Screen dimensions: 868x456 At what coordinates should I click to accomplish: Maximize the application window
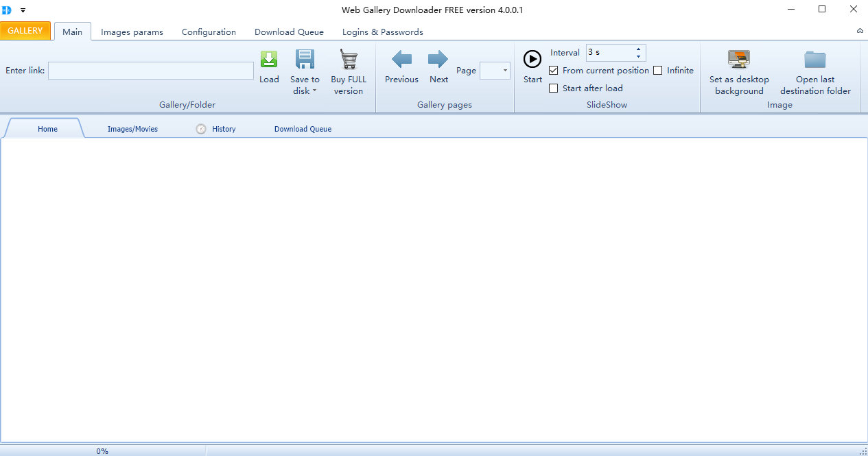click(x=822, y=10)
